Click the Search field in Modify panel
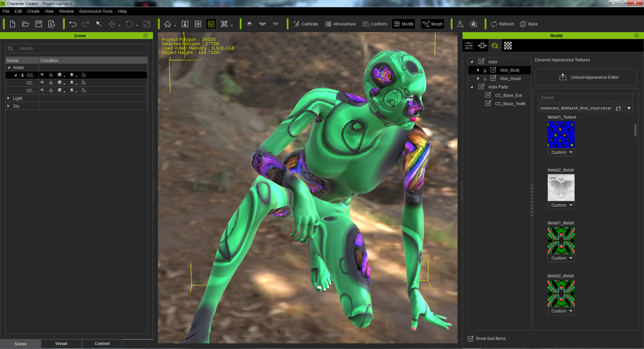The width and height of the screenshot is (644, 349). [x=586, y=98]
